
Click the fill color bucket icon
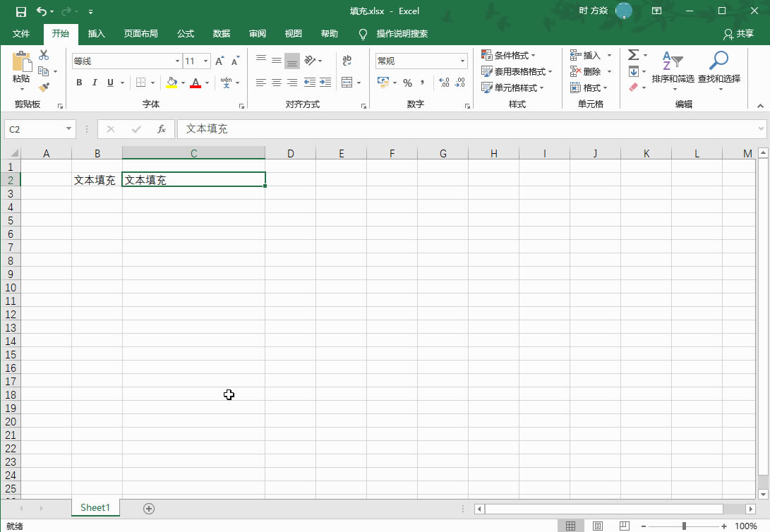pyautogui.click(x=172, y=83)
